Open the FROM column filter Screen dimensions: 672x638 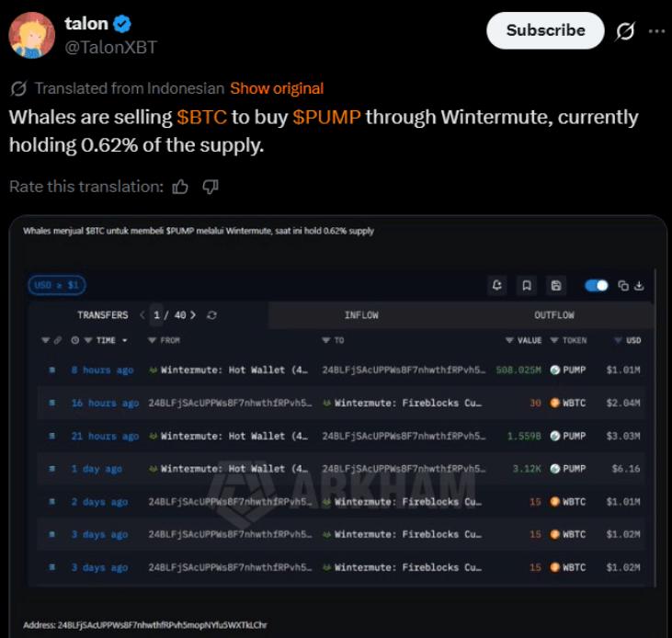click(x=152, y=340)
